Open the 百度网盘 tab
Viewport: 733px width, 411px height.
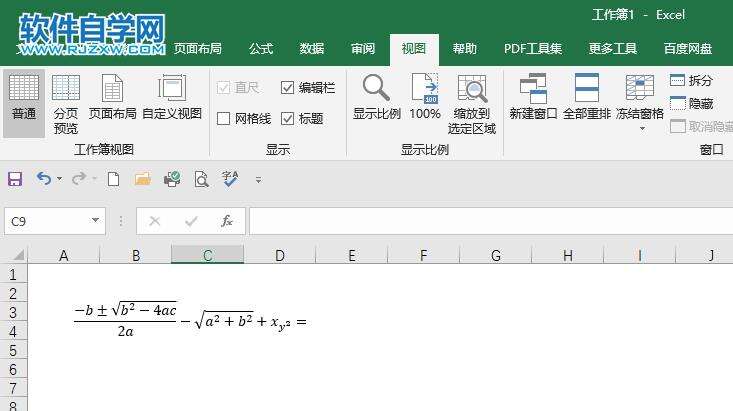pos(688,49)
